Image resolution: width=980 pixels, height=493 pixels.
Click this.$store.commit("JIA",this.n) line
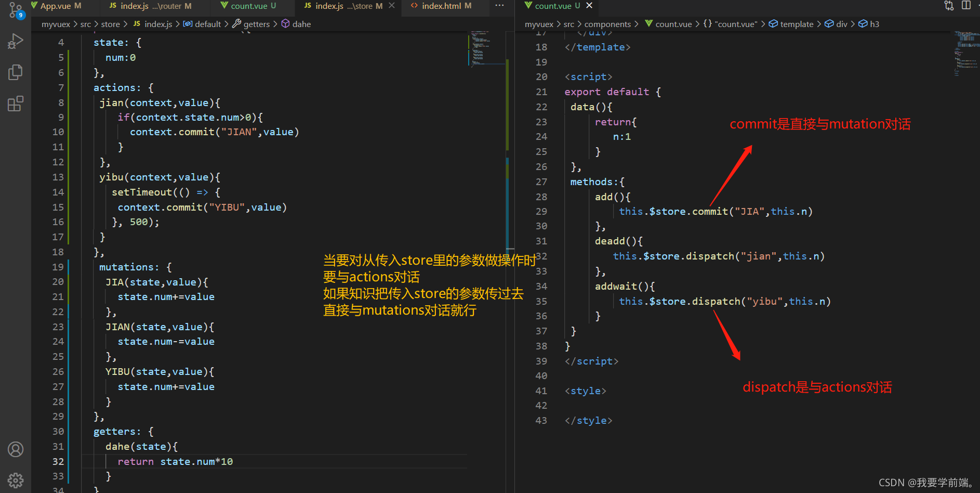pyautogui.click(x=716, y=211)
